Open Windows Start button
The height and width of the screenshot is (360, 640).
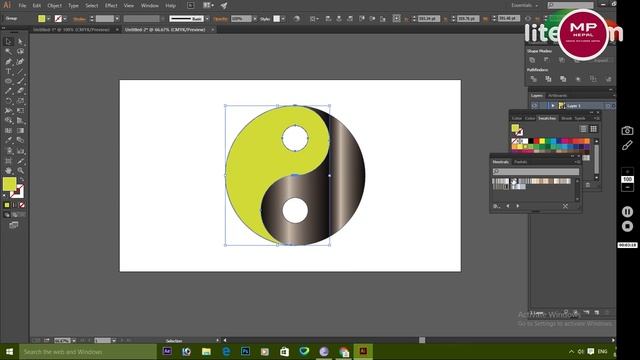click(9, 351)
